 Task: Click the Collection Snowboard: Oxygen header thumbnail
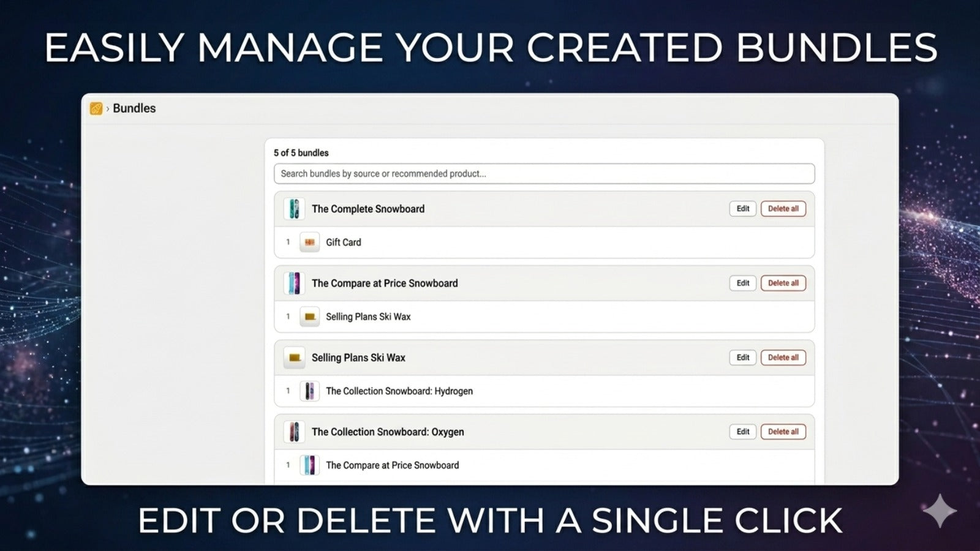[294, 432]
